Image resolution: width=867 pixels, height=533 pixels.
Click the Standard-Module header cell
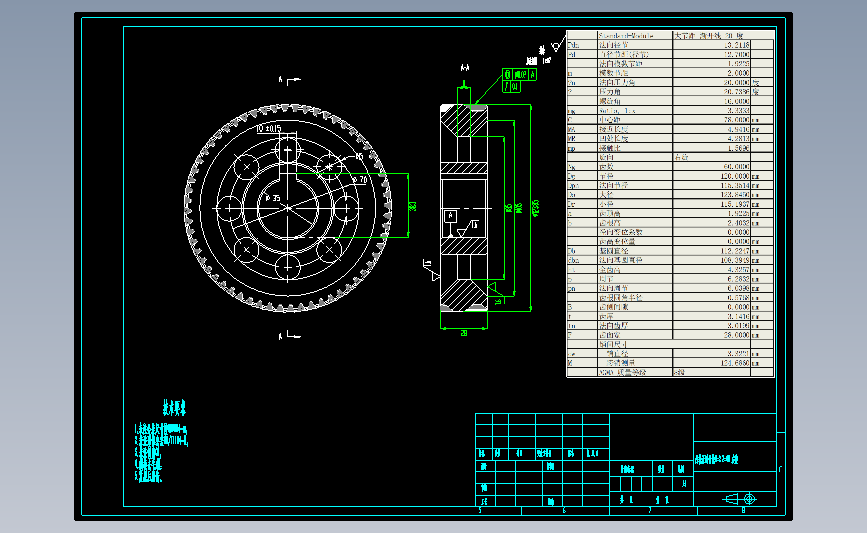pyautogui.click(x=635, y=35)
